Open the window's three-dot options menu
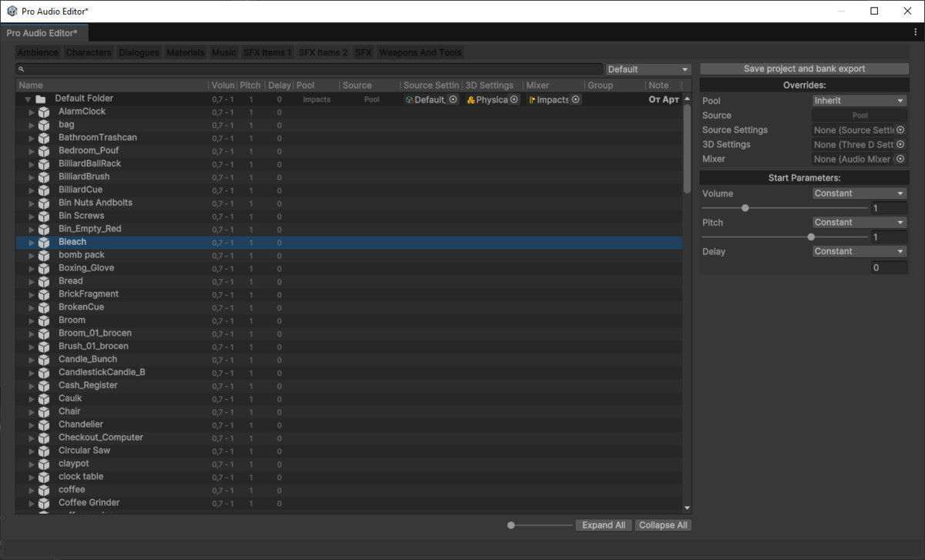 (x=915, y=32)
